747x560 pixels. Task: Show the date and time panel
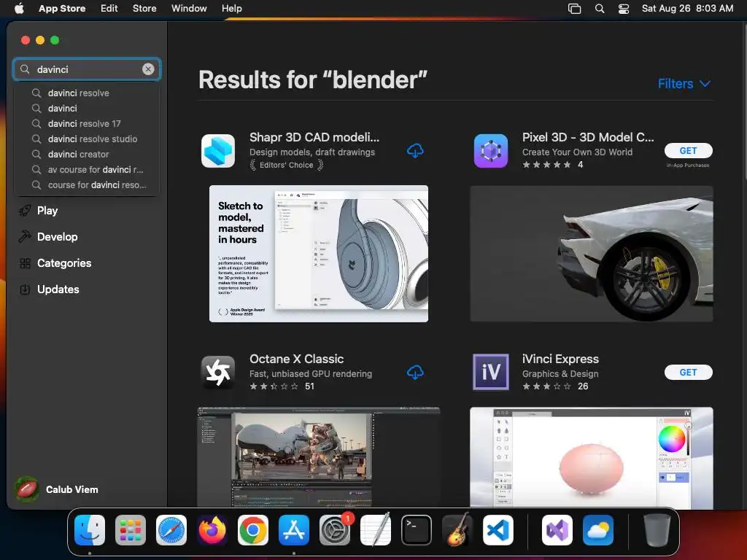(x=687, y=8)
